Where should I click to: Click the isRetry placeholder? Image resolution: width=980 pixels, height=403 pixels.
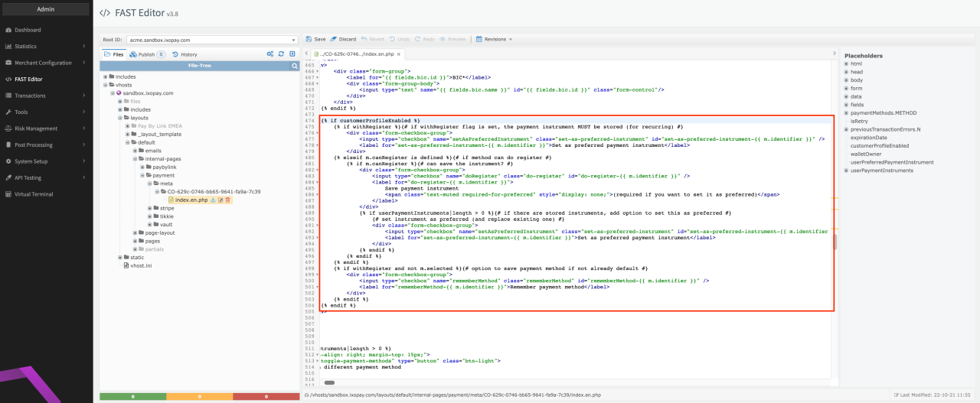(x=858, y=121)
